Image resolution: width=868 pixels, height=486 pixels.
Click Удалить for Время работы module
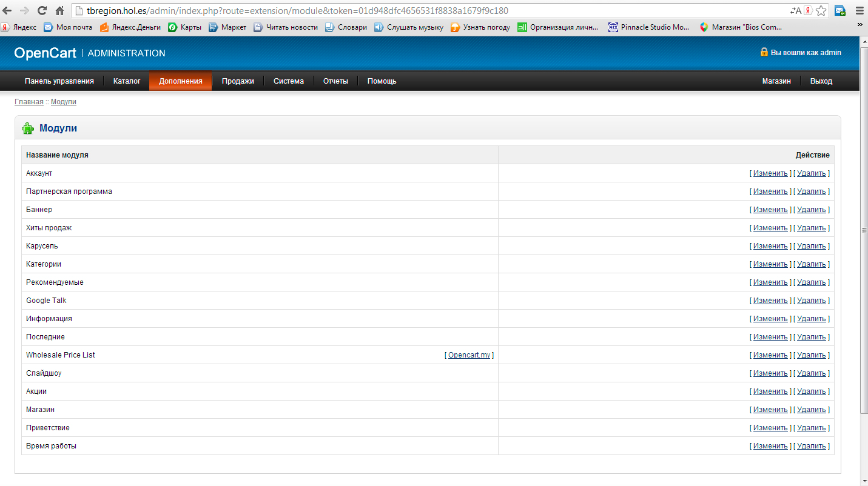click(812, 446)
